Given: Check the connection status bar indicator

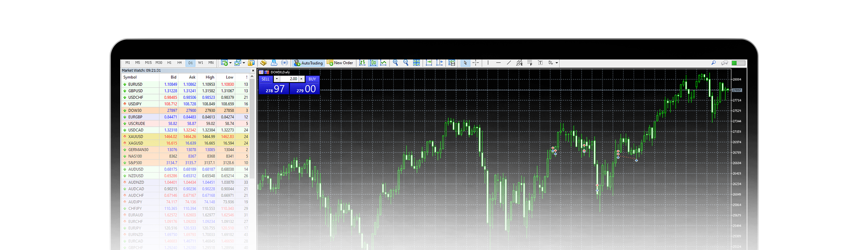Looking at the screenshot, I should pyautogui.click(x=738, y=63).
